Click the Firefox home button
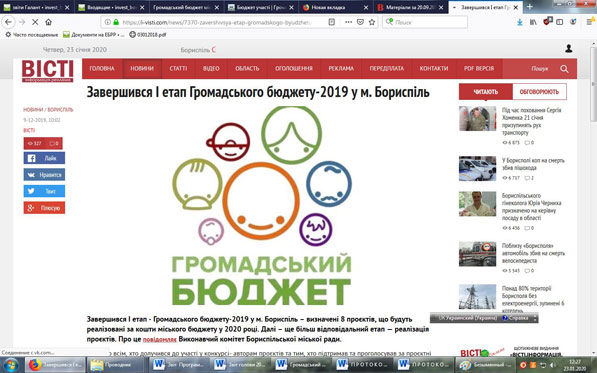The image size is (597, 373). point(48,22)
